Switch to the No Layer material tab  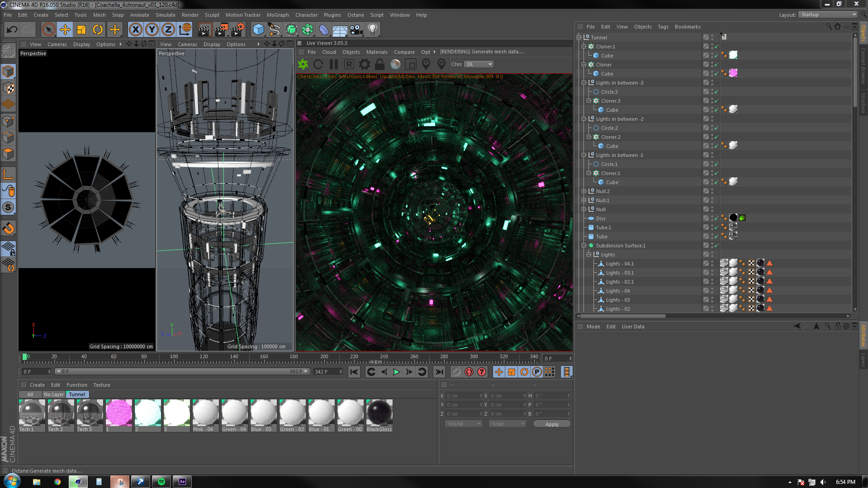tap(53, 394)
